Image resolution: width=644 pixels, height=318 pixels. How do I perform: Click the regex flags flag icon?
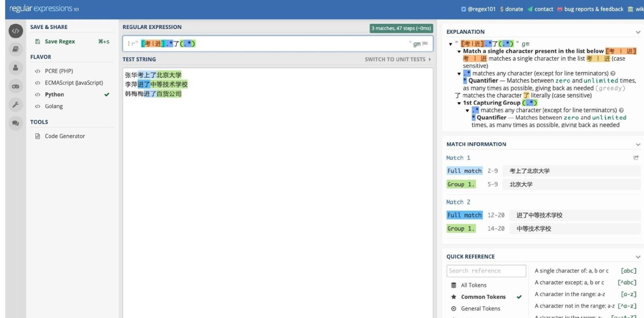click(x=425, y=43)
